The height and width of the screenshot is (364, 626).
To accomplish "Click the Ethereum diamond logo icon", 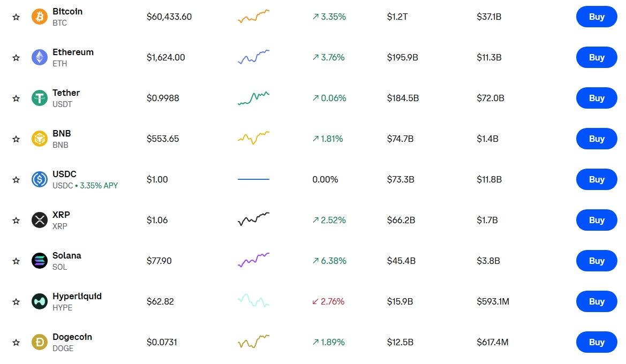I will point(40,57).
